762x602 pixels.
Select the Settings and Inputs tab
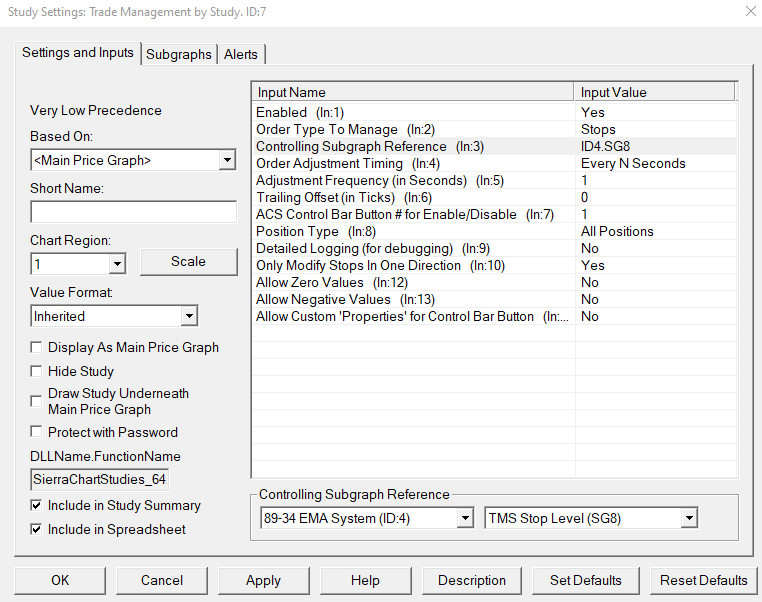click(78, 52)
